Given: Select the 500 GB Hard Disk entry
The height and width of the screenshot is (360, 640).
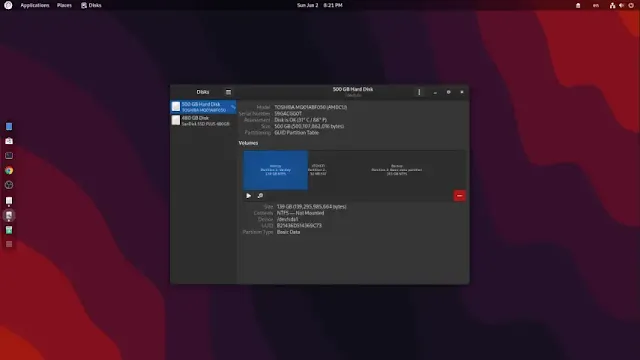Looking at the screenshot, I should tap(203, 107).
